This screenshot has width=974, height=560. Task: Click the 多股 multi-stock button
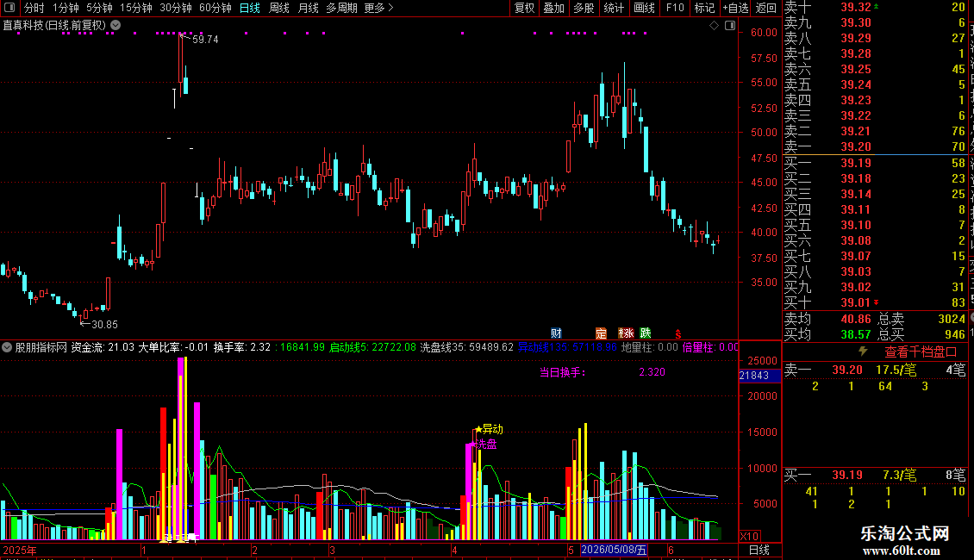[584, 8]
